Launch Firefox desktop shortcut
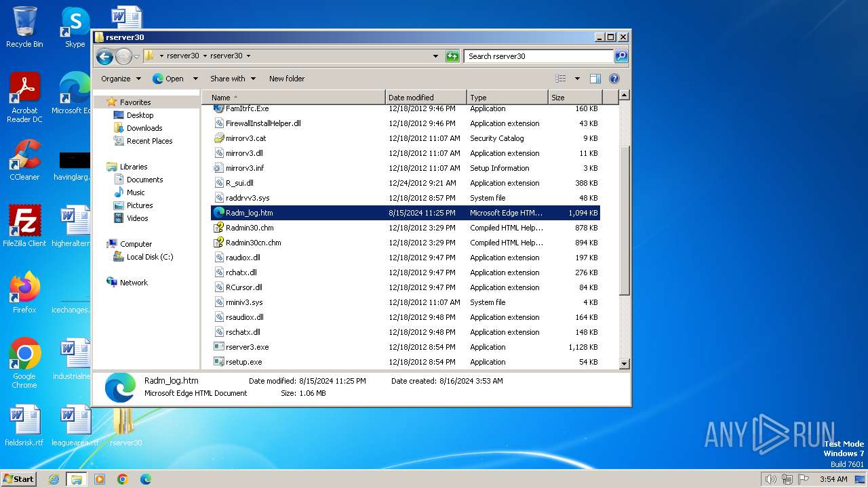The height and width of the screenshot is (488, 868). (24, 292)
